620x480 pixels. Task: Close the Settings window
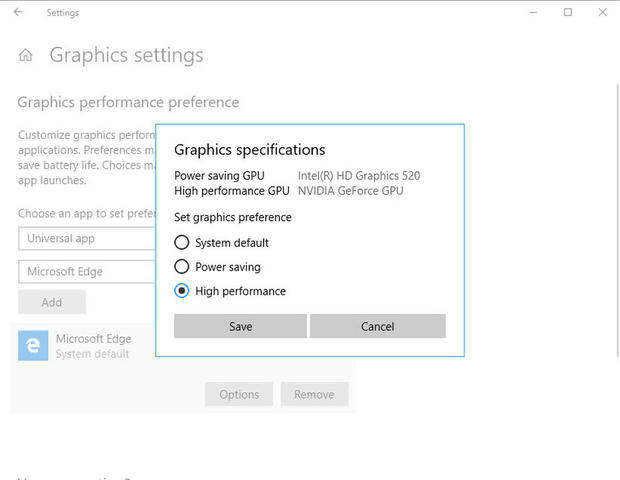click(x=602, y=12)
